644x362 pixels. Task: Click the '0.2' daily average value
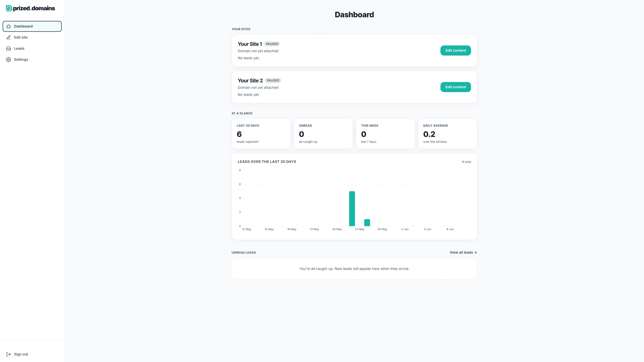(429, 134)
